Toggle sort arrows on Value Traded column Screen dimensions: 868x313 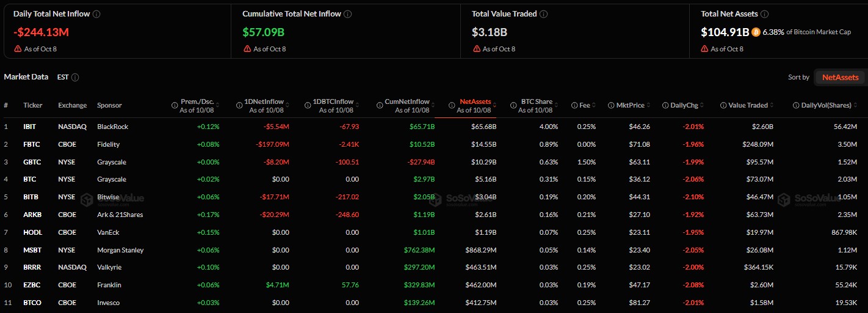coord(772,105)
